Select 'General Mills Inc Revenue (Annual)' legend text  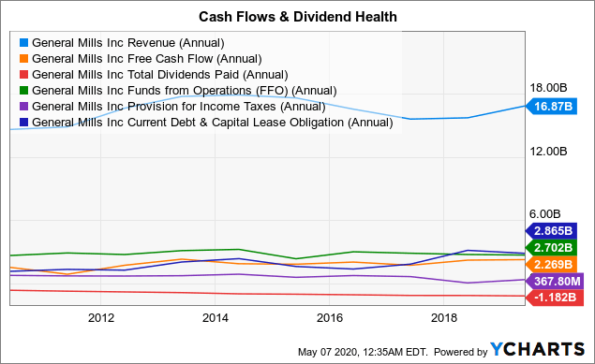(x=128, y=43)
